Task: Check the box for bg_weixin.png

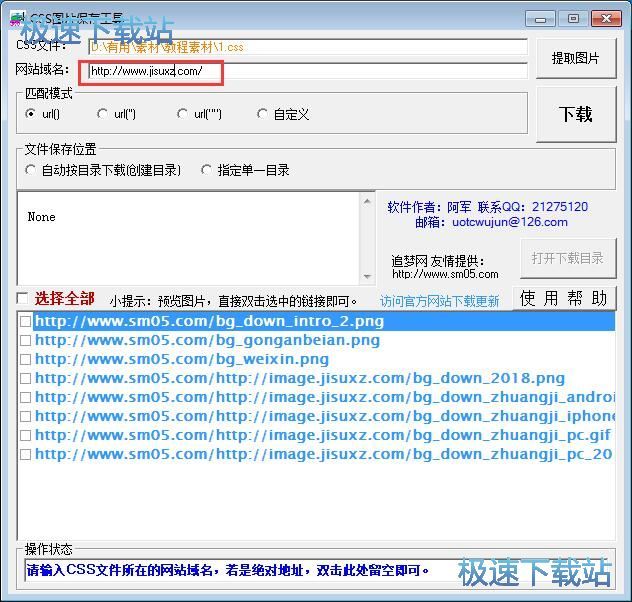Action: (25, 359)
